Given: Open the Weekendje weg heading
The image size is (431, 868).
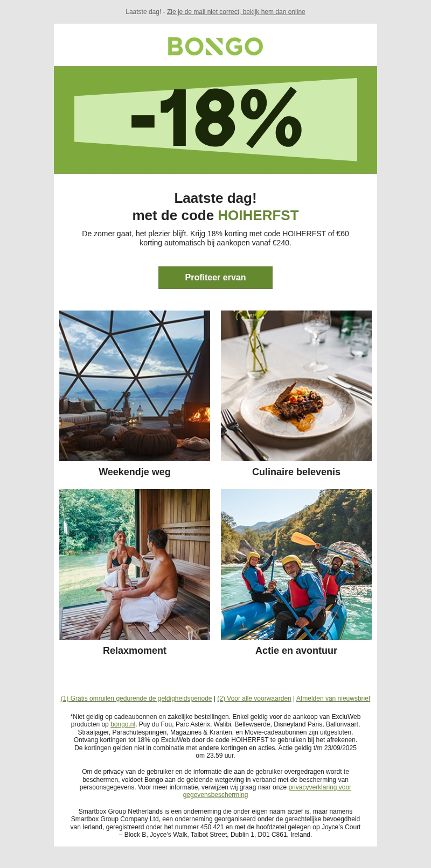Looking at the screenshot, I should 135,472.
